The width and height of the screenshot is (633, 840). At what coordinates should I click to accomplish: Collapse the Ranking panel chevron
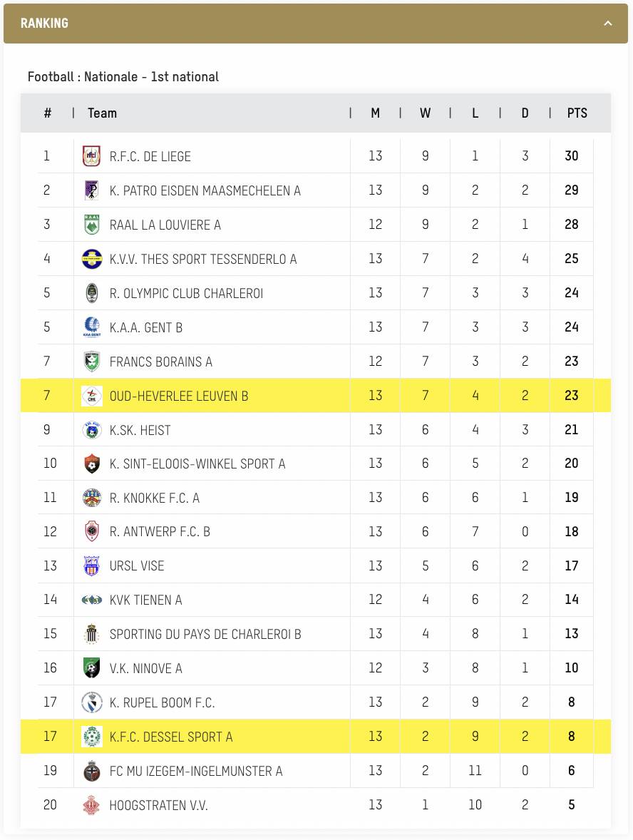[x=608, y=23]
